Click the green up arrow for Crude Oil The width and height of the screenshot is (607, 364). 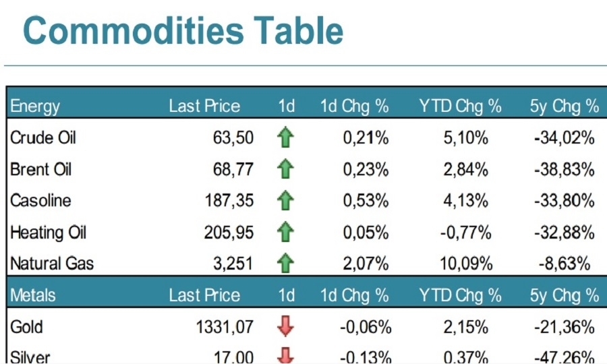(x=285, y=138)
